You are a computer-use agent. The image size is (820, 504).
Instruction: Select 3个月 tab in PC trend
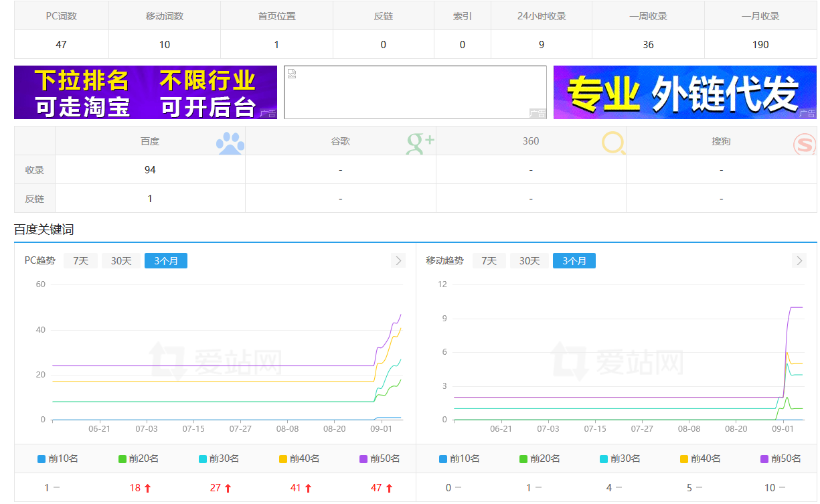click(x=165, y=260)
